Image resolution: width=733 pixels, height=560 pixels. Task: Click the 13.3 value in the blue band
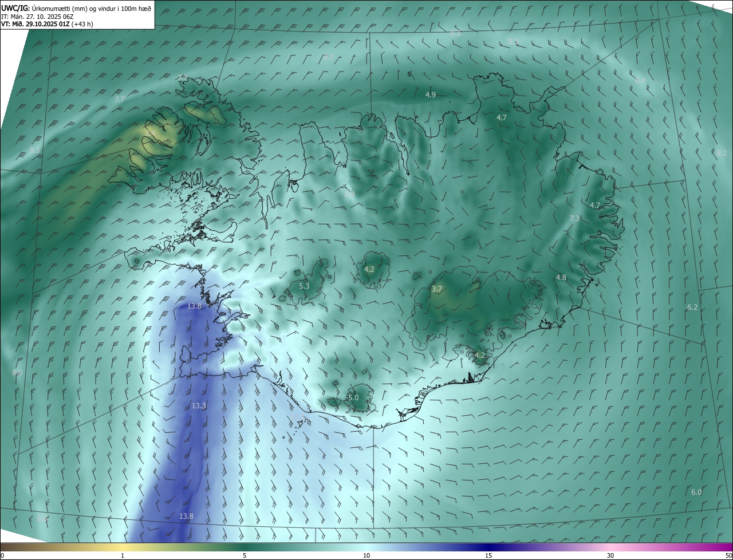click(199, 405)
